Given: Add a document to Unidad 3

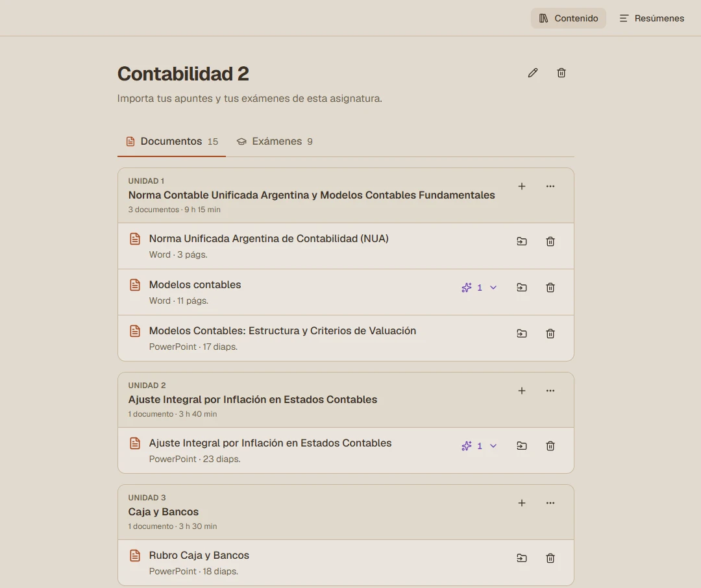Looking at the screenshot, I should pos(521,502).
